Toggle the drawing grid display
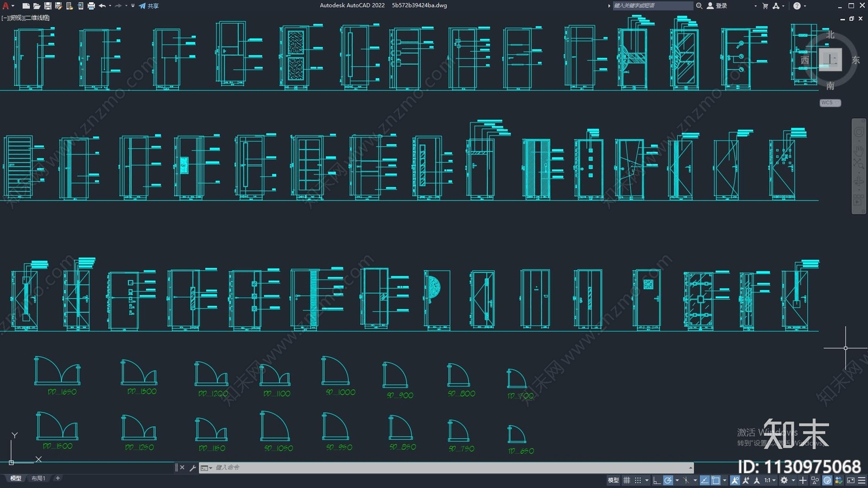 coord(627,480)
